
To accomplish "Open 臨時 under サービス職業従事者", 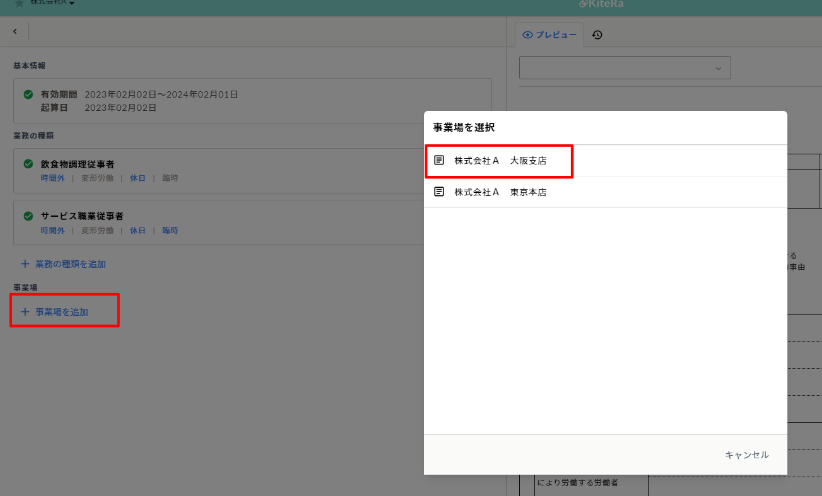I will pyautogui.click(x=170, y=230).
